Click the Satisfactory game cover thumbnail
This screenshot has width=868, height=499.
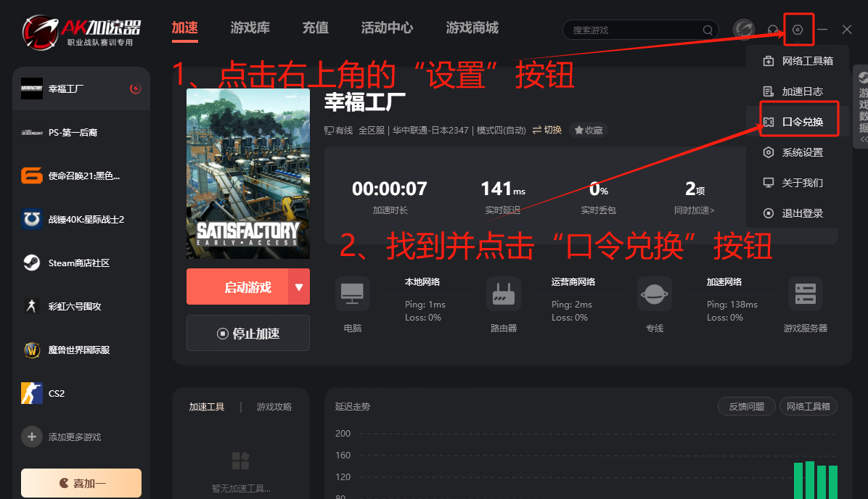click(248, 174)
